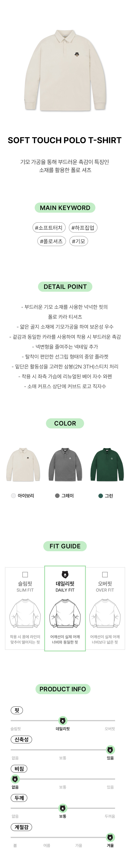The image size is (130, 868).
Task: Click the #하프집업 keyword tag
Action: coord(83,228)
